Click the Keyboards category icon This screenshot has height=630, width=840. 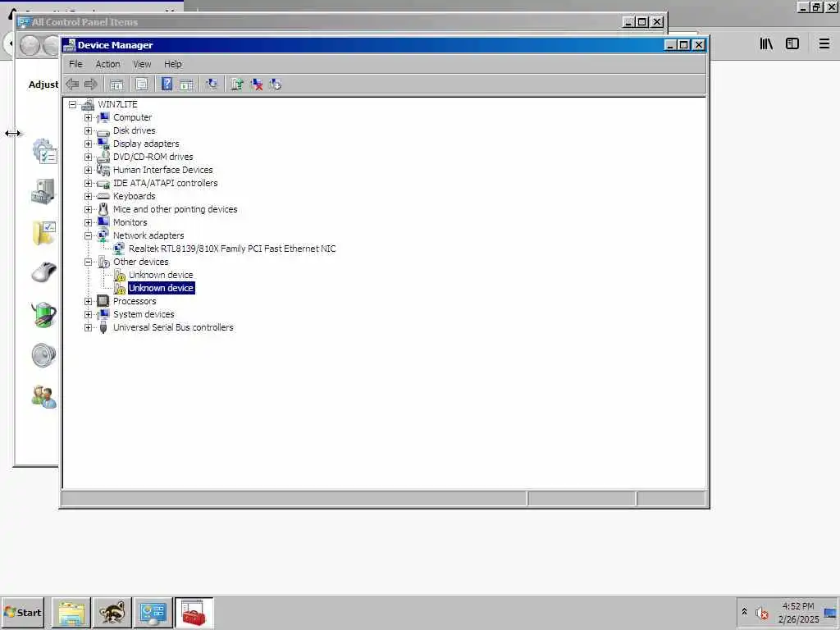point(103,196)
